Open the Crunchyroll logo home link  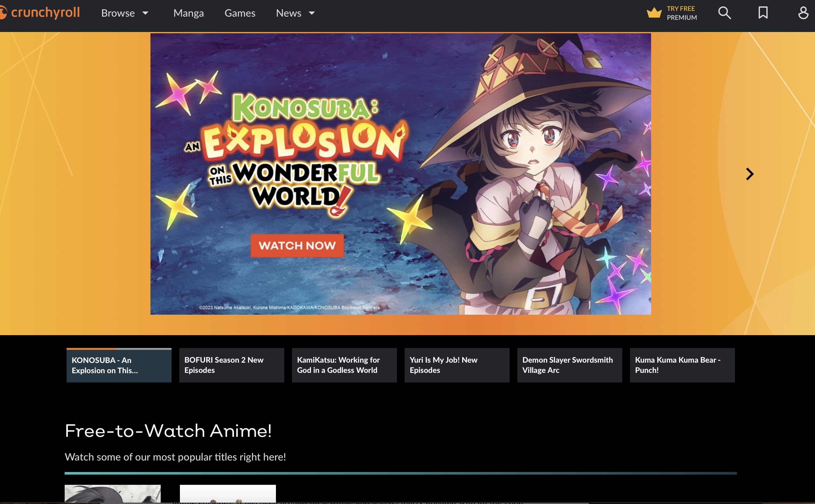pos(39,13)
